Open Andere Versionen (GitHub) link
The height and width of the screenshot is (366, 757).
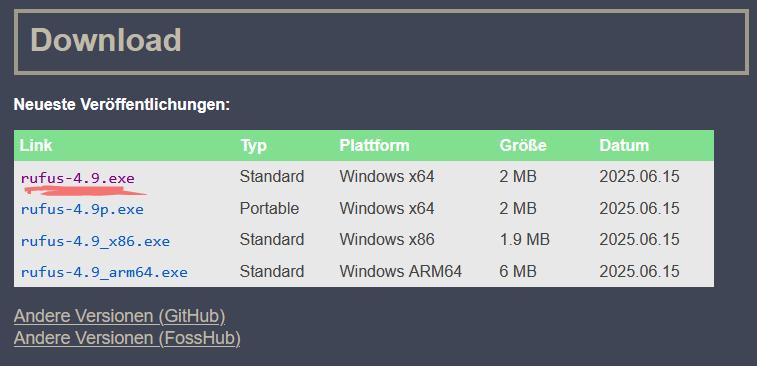click(x=120, y=316)
